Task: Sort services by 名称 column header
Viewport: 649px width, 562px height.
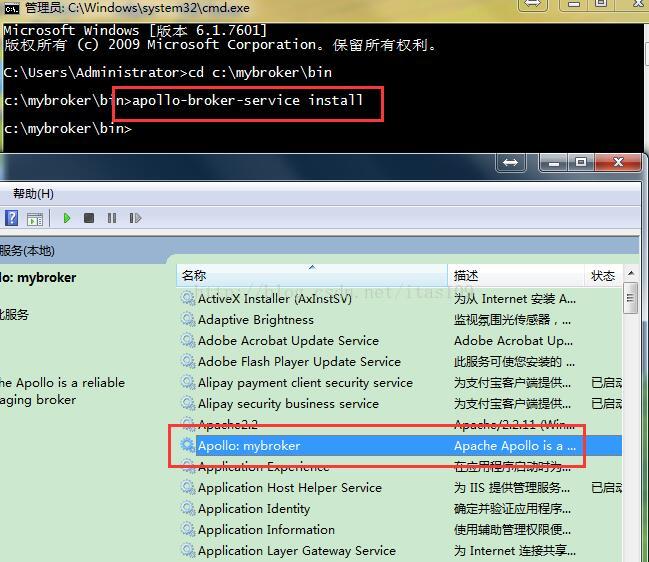Action: point(312,275)
